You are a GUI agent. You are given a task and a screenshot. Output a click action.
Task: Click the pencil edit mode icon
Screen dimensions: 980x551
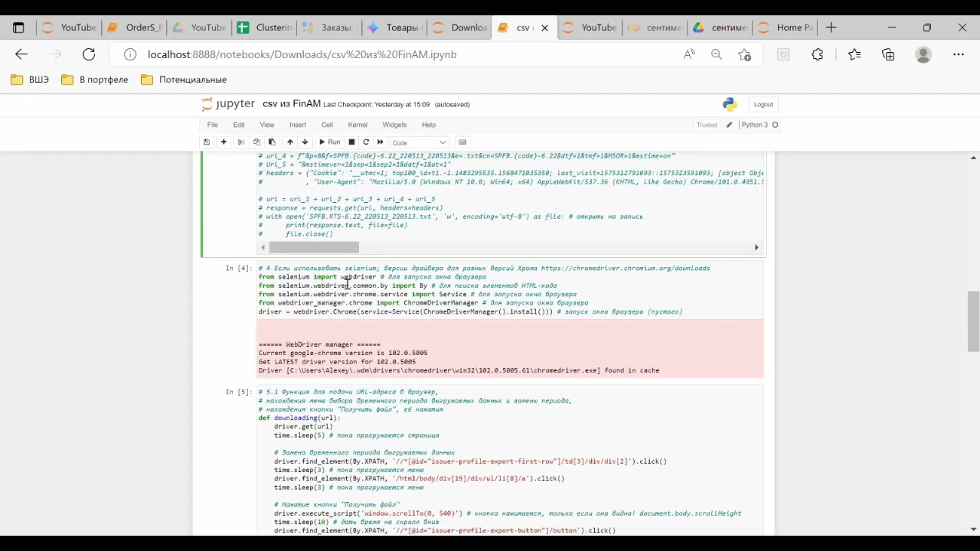[730, 125]
